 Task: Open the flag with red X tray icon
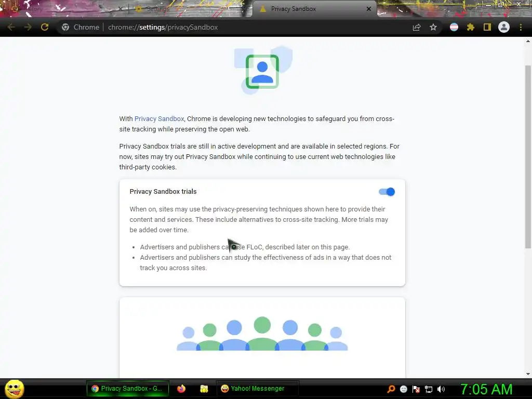[416, 389]
